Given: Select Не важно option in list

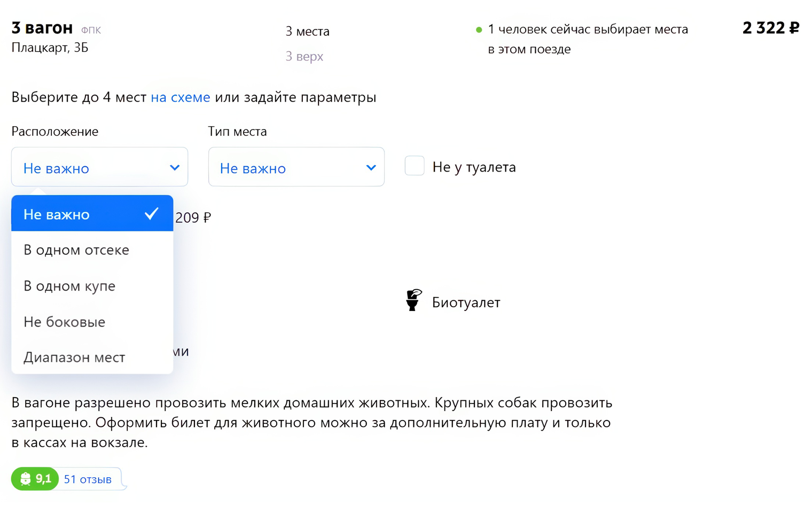Looking at the screenshot, I should pos(92,214).
